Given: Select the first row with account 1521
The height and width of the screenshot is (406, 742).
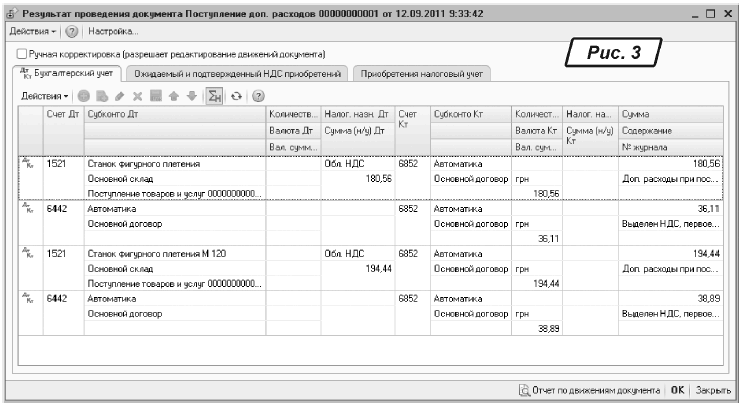Looking at the screenshot, I should [56, 162].
